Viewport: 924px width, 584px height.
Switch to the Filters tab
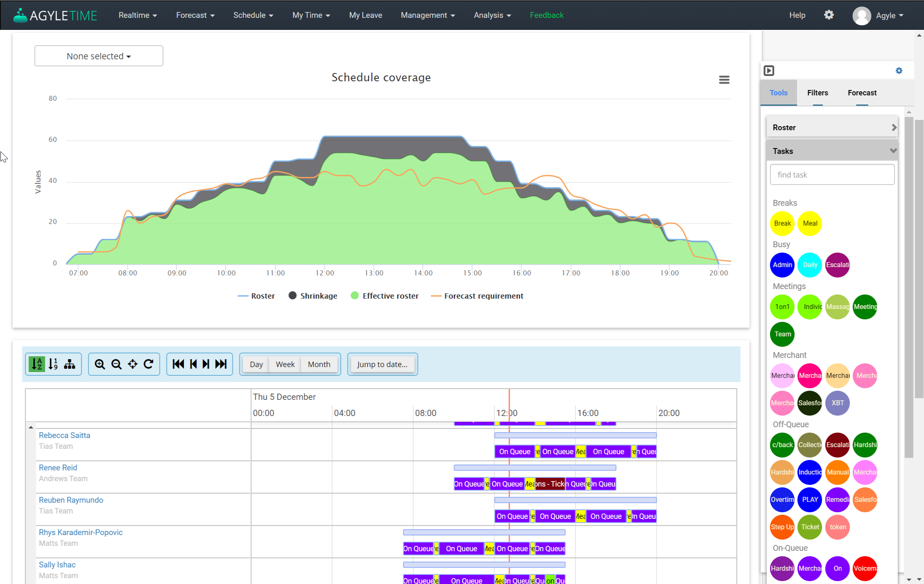[x=817, y=93]
